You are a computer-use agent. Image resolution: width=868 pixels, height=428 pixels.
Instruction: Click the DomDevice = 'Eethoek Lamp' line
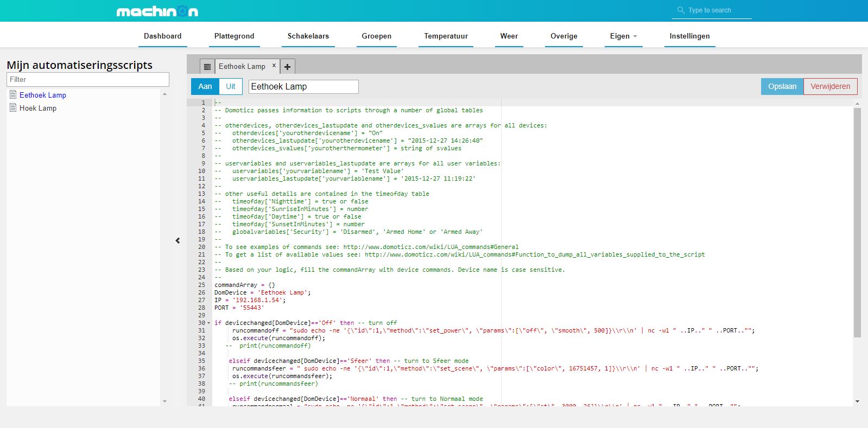[x=263, y=292]
